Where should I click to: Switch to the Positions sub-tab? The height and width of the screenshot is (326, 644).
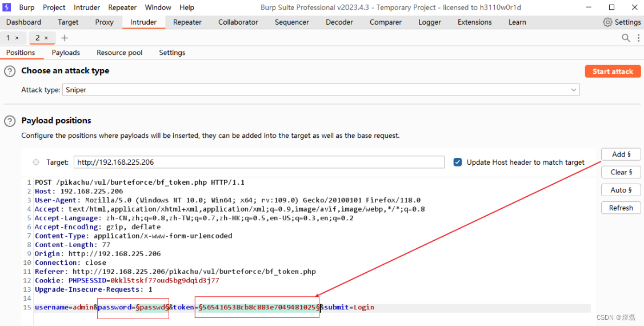click(21, 53)
